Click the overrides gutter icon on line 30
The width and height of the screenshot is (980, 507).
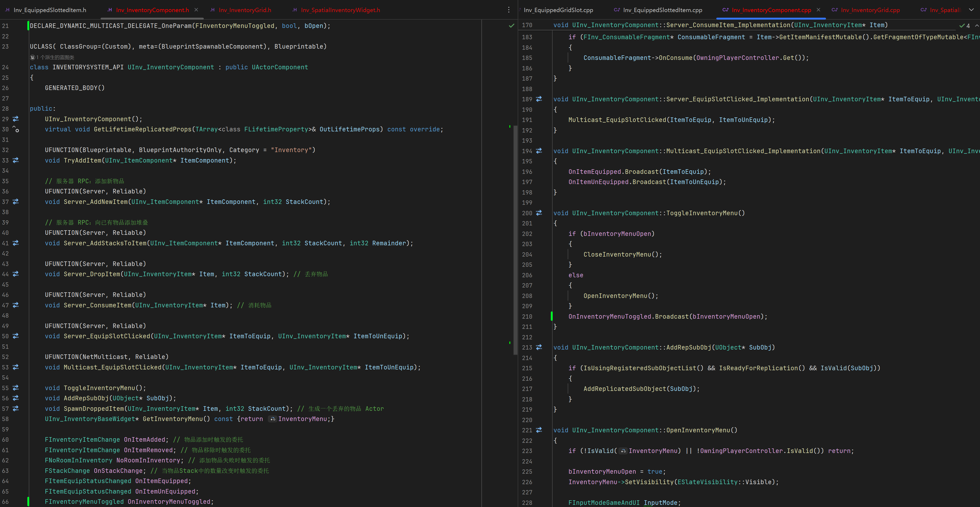(x=16, y=129)
